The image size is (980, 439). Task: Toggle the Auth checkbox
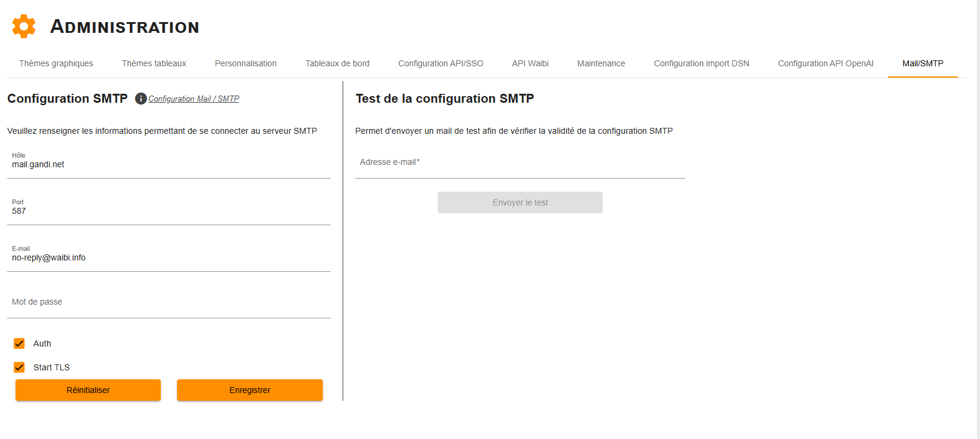tap(19, 343)
